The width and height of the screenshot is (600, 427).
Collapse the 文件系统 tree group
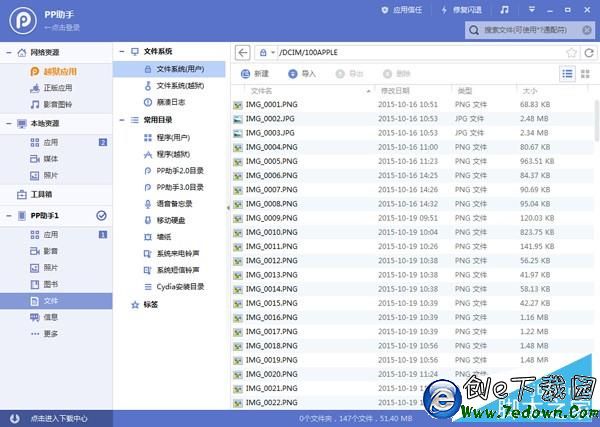tap(121, 51)
